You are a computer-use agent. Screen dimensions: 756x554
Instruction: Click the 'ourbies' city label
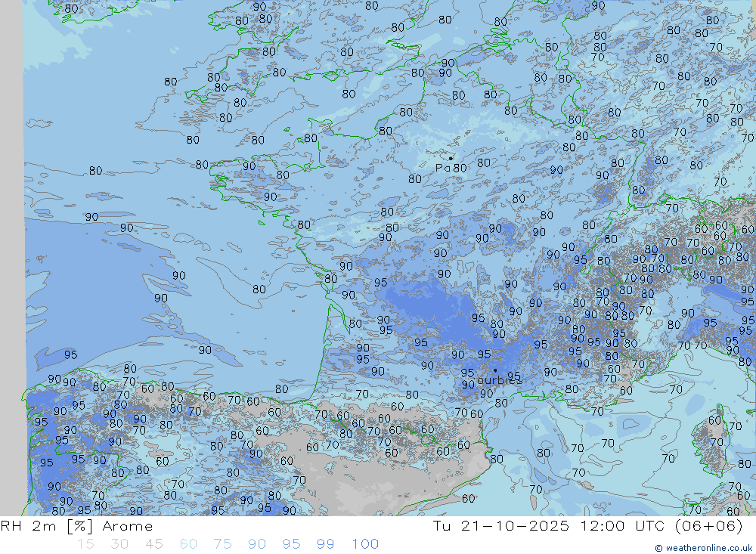500,380
